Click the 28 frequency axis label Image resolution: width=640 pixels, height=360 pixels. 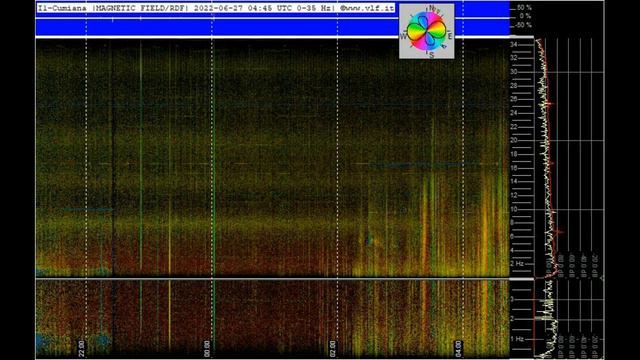514,86
